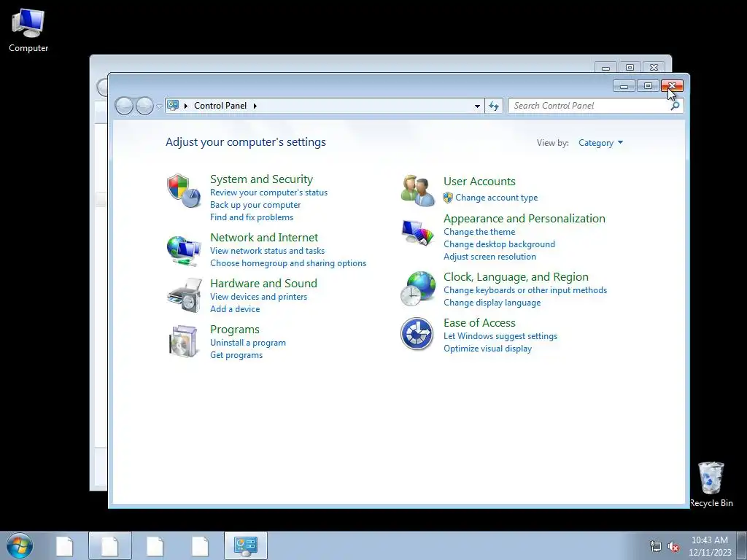
Task: Expand the address bar history dropdown arrow
Action: [477, 106]
